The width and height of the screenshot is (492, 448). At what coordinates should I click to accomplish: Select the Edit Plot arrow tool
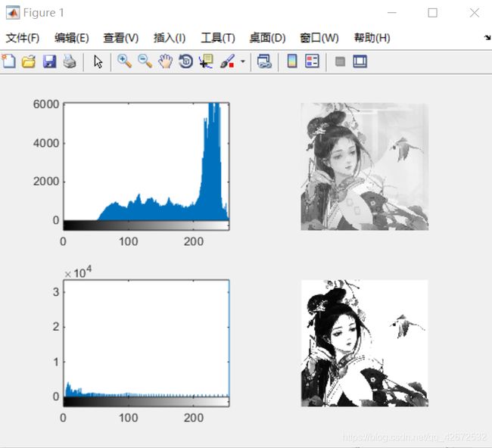[x=98, y=61]
